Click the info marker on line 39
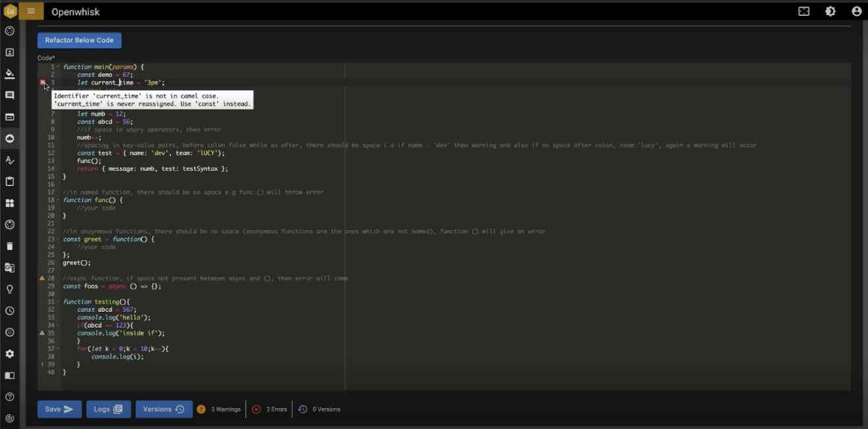The image size is (868, 429). coord(42,365)
